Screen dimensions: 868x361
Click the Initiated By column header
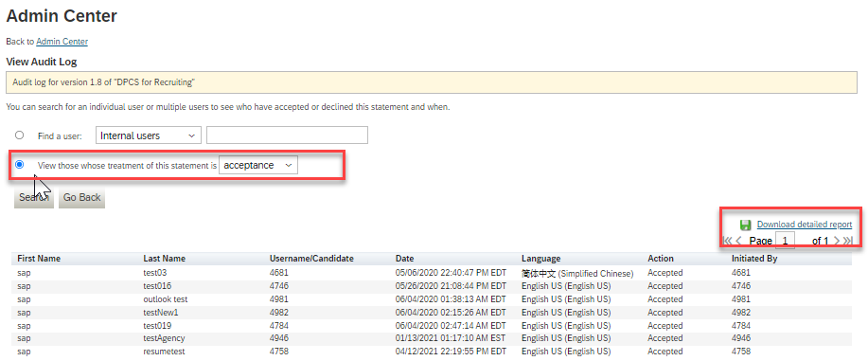(x=754, y=259)
